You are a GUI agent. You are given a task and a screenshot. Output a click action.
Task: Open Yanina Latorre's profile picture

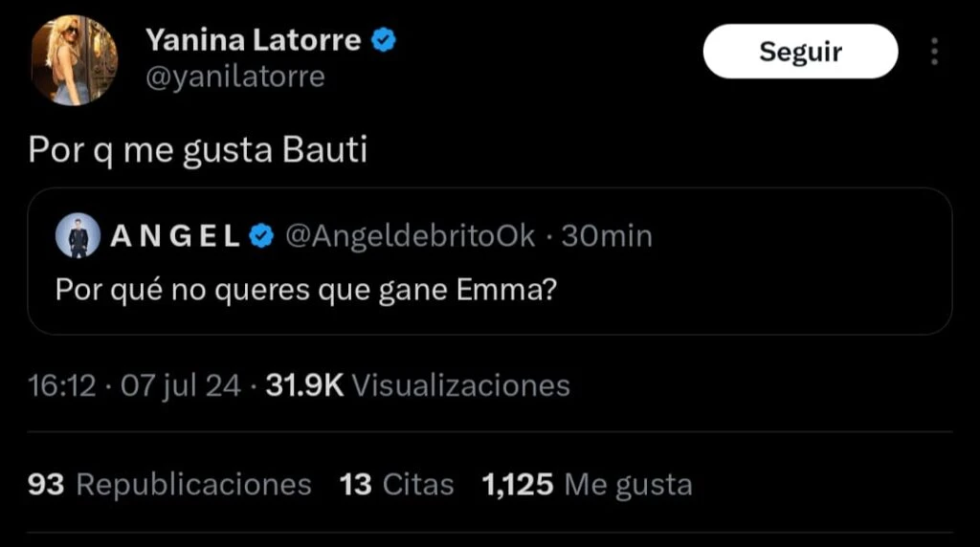(74, 59)
